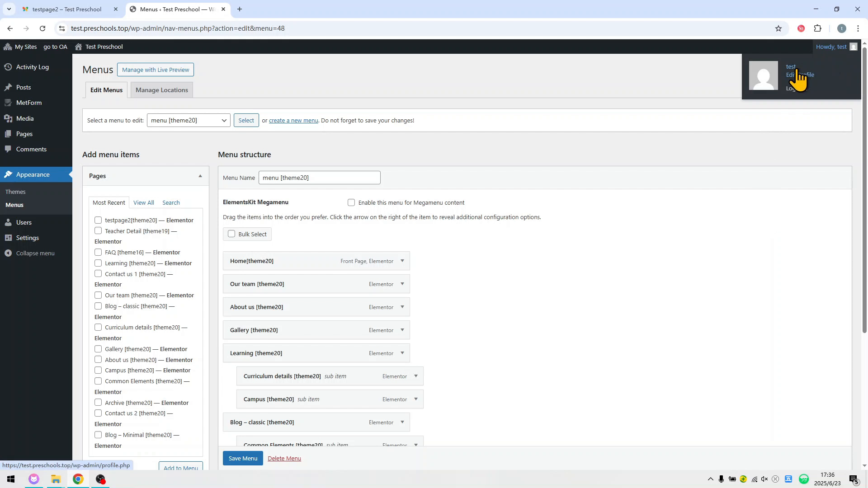Click the Save Menu button

(x=243, y=458)
